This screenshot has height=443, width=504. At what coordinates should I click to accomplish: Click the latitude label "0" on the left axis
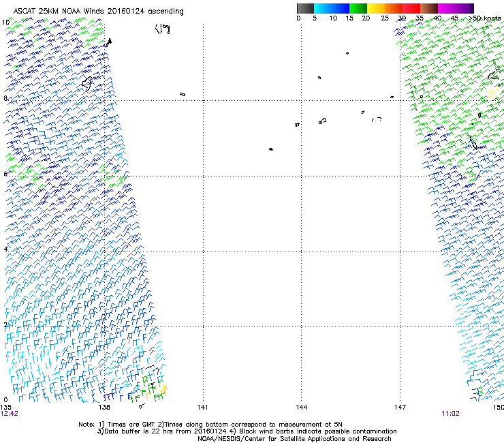(x=5, y=400)
